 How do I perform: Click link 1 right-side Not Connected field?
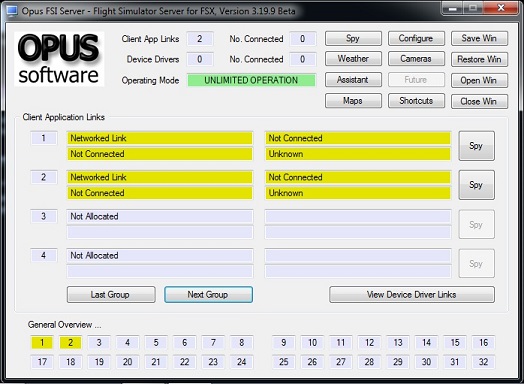[x=358, y=138]
